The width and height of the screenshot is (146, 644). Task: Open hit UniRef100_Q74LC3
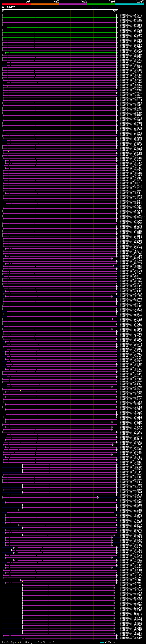point(131,291)
